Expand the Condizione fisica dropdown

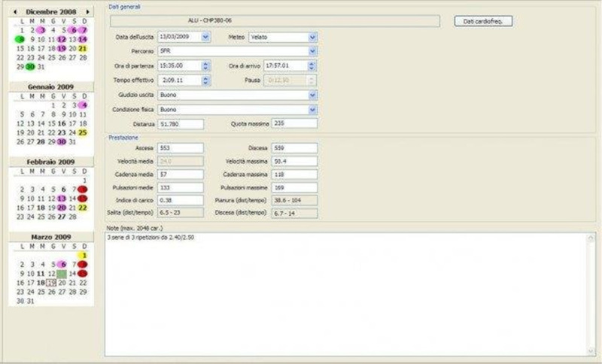312,110
